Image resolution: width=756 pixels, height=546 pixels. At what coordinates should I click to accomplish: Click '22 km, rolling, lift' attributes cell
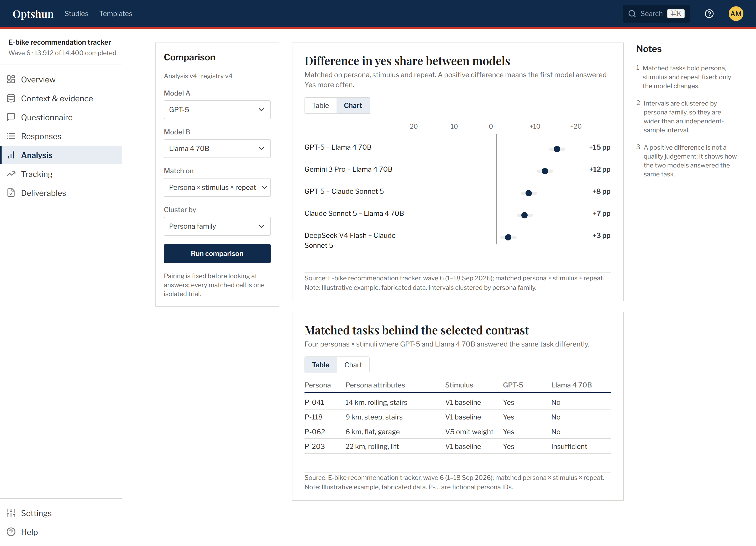[372, 446]
